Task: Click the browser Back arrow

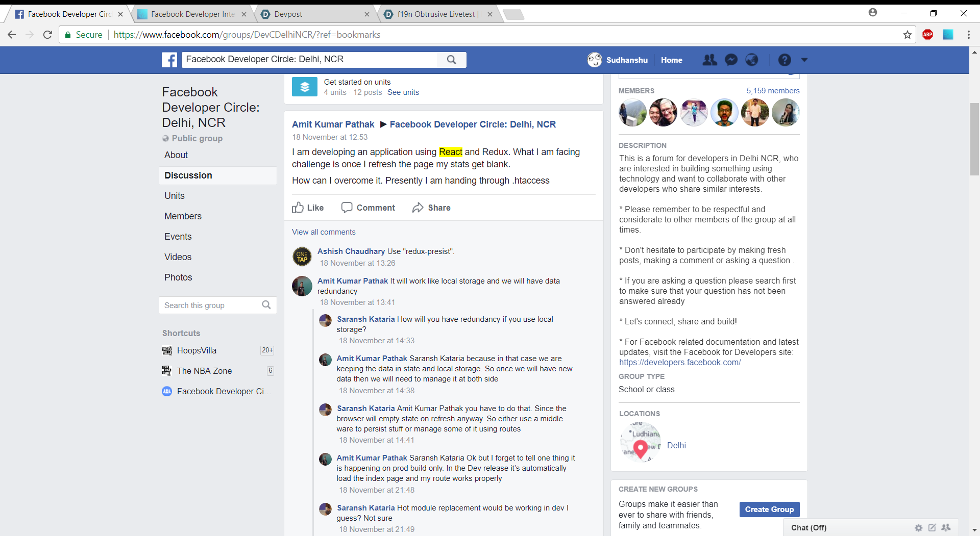Action: [x=11, y=35]
